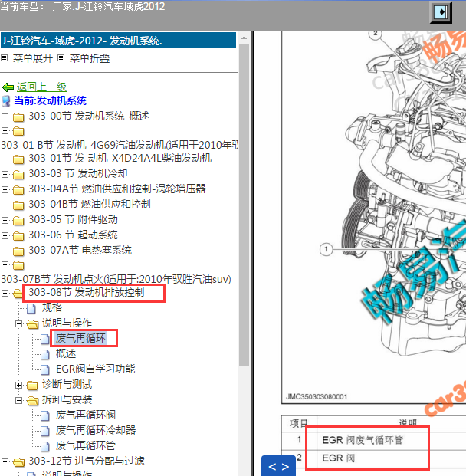
Task: Open 303-01 B节 发动机-4G69汽油发动机
Action: pyautogui.click(x=120, y=145)
